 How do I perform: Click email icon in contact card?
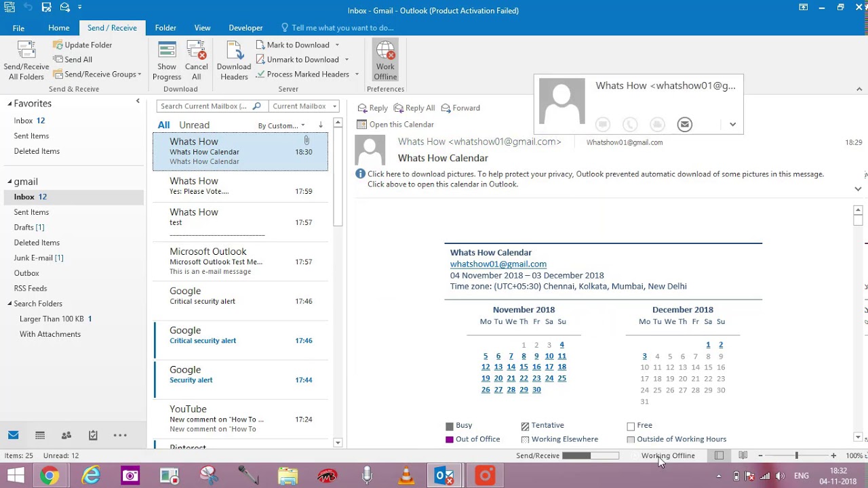point(685,125)
